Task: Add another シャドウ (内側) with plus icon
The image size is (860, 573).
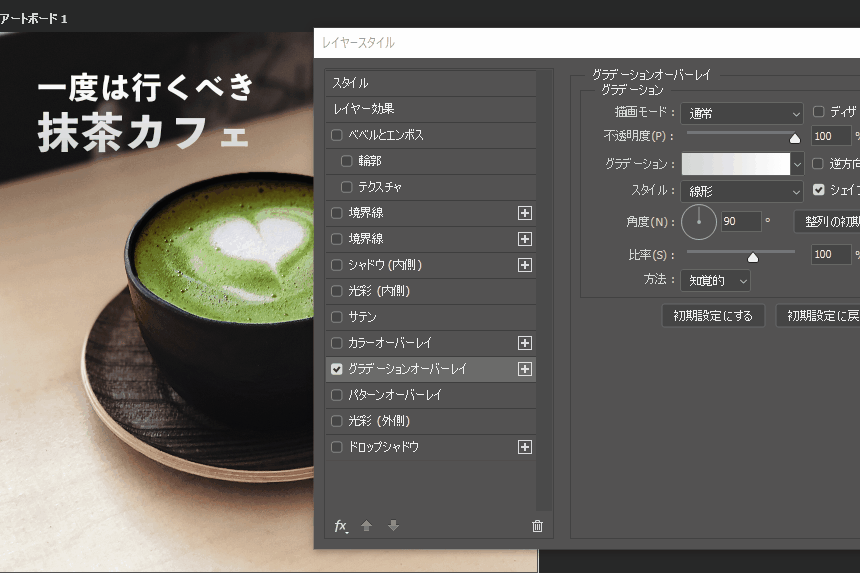Action: tap(525, 265)
